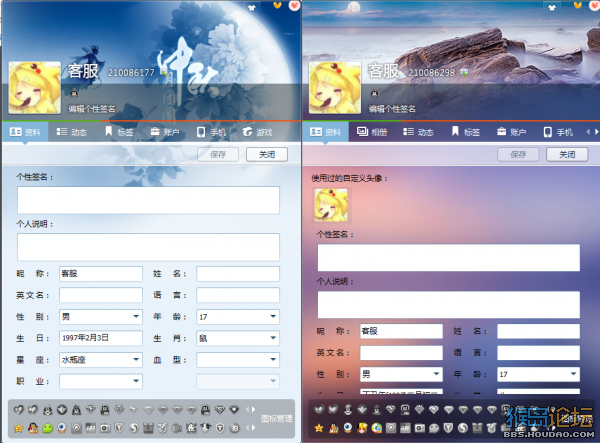
Task: Open 图标管理 link in left window
Action: [x=277, y=419]
